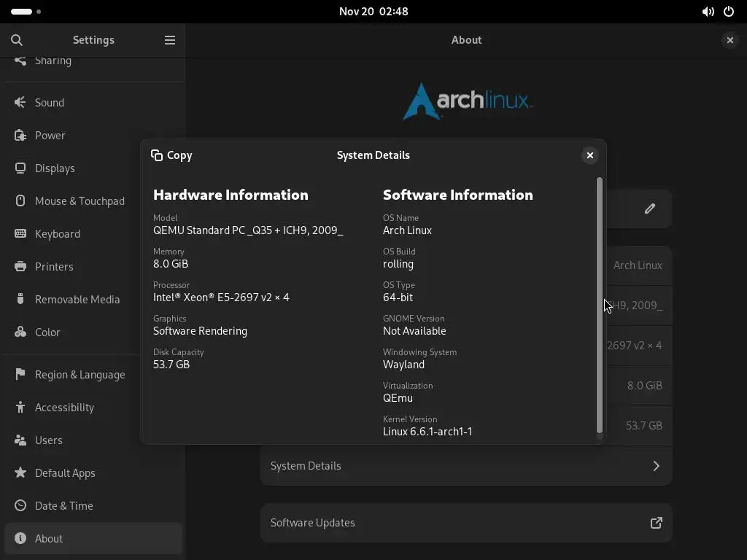
Task: Open Region & Language settings
Action: [93, 374]
